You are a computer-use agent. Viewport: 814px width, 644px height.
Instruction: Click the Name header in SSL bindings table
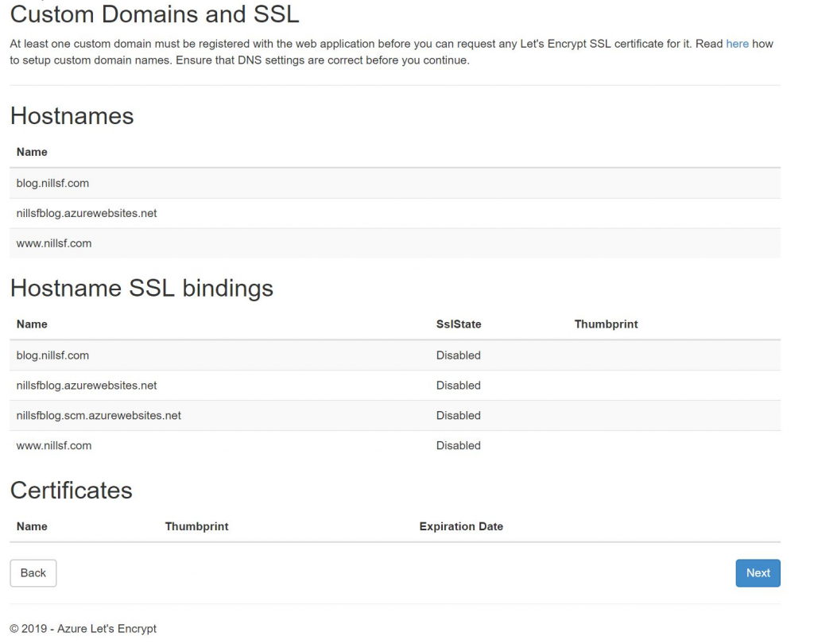[x=32, y=324]
